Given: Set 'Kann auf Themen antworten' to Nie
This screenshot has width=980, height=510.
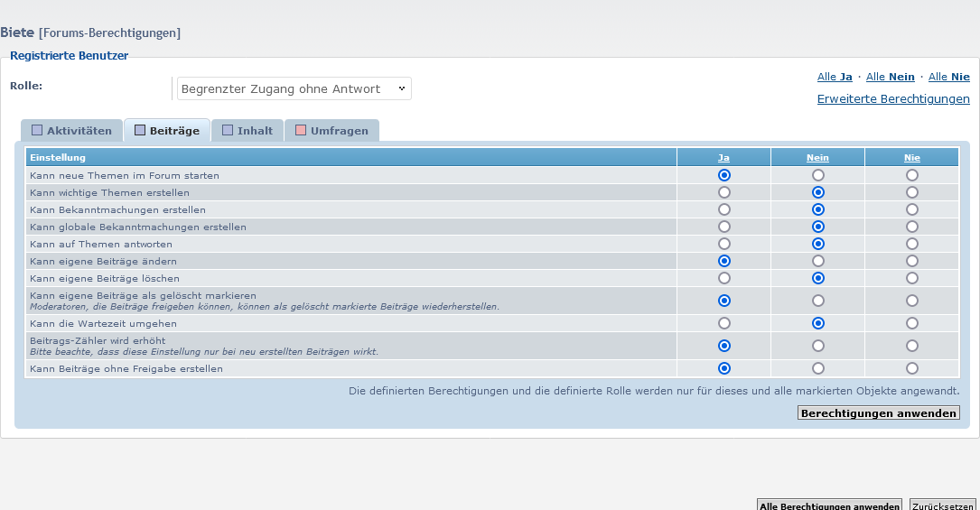Looking at the screenshot, I should (912, 244).
